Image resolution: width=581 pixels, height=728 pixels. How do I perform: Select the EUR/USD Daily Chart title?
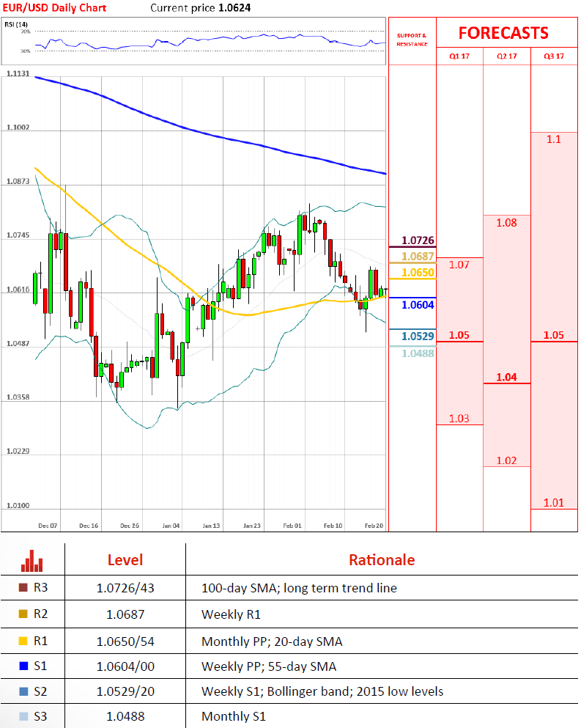pyautogui.click(x=54, y=8)
